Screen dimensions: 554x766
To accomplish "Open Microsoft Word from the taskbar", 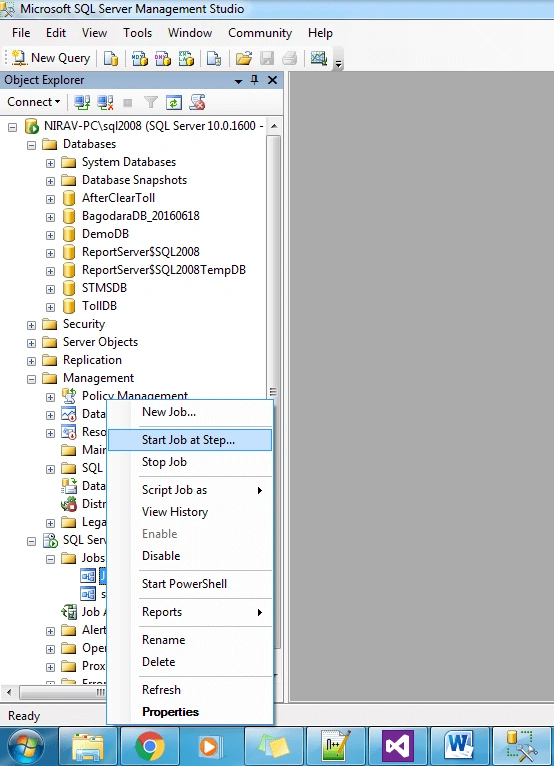I will tap(459, 747).
